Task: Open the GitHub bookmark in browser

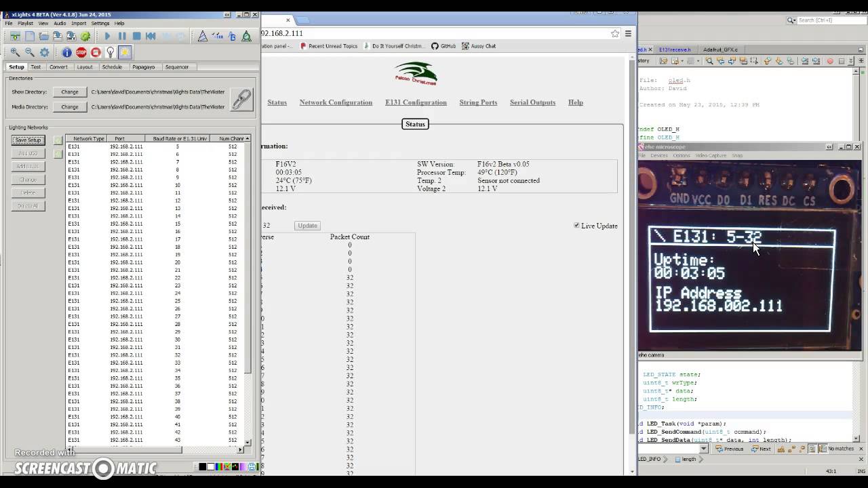Action: [443, 46]
